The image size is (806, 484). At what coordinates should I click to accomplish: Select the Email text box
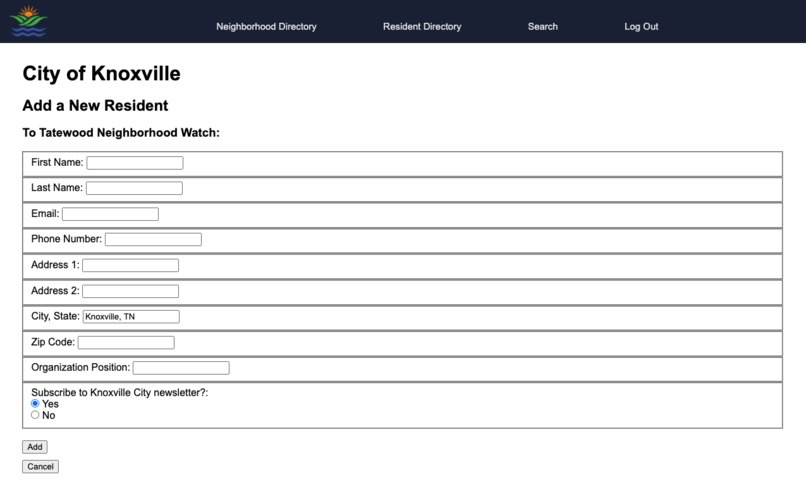click(111, 214)
